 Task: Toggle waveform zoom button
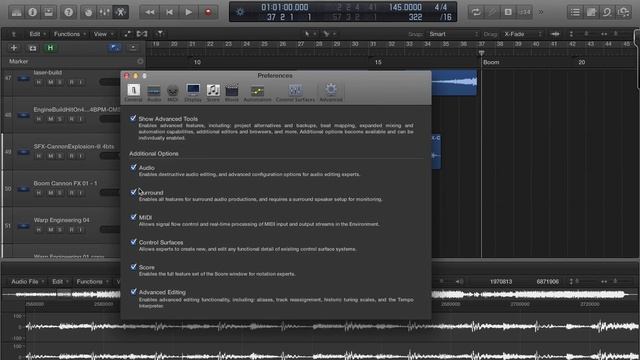click(x=555, y=34)
